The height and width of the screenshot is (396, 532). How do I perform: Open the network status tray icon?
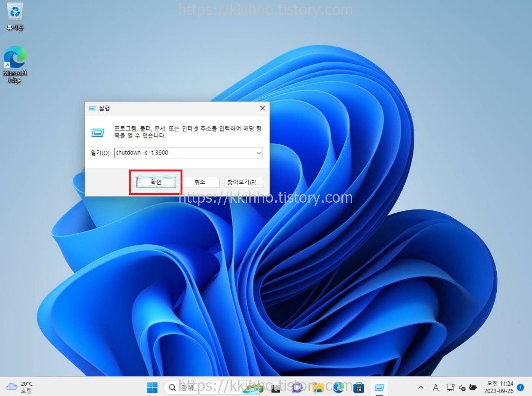tap(450, 387)
